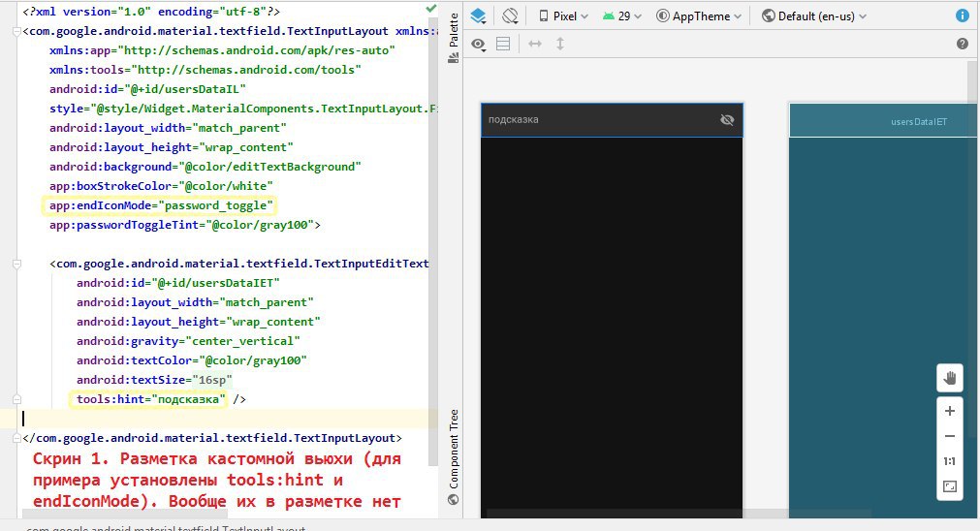Click android:id="@+id/usersDataIET" line

[x=178, y=283]
